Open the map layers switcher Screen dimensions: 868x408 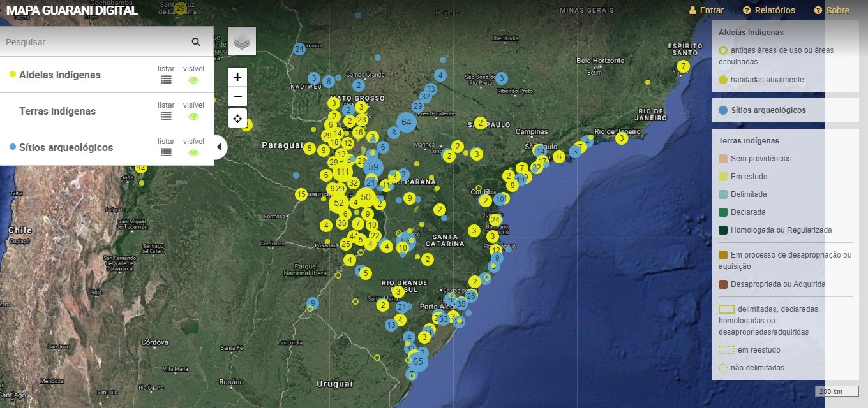pyautogui.click(x=241, y=41)
